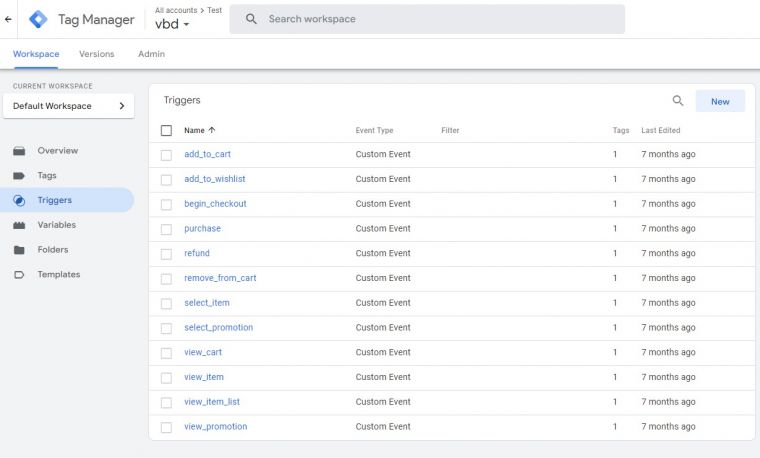760x458 pixels.
Task: Click Custom Event in the purchase row
Action: coord(383,228)
